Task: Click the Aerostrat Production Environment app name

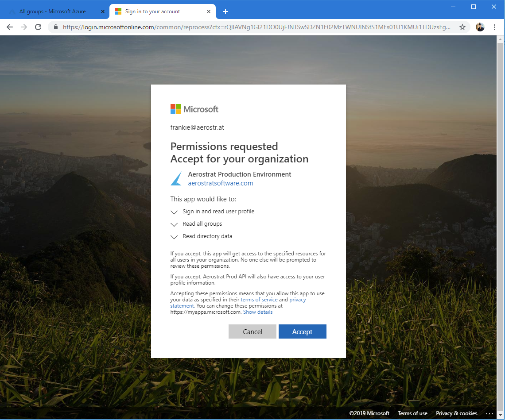Action: (240, 174)
